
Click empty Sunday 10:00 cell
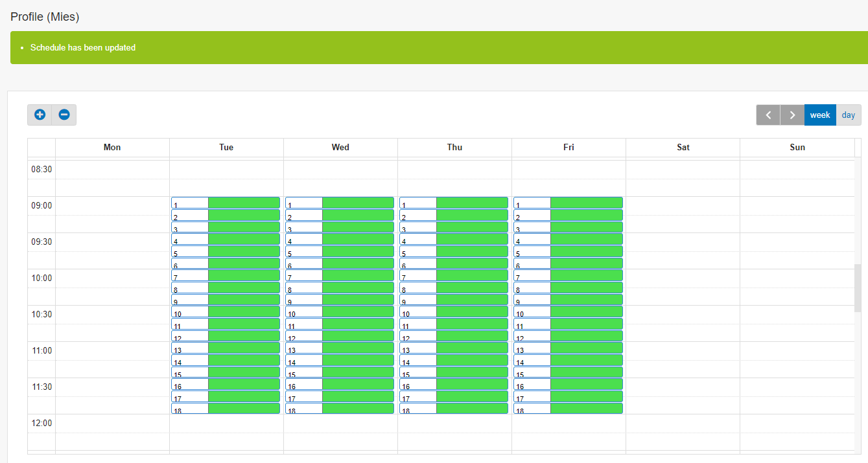point(797,278)
